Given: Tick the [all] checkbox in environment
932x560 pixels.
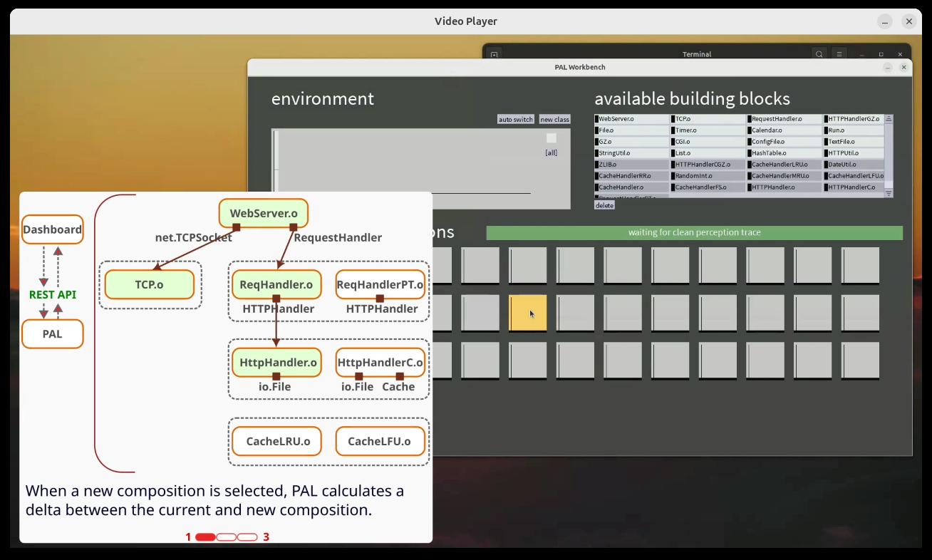Looking at the screenshot, I should (x=551, y=138).
